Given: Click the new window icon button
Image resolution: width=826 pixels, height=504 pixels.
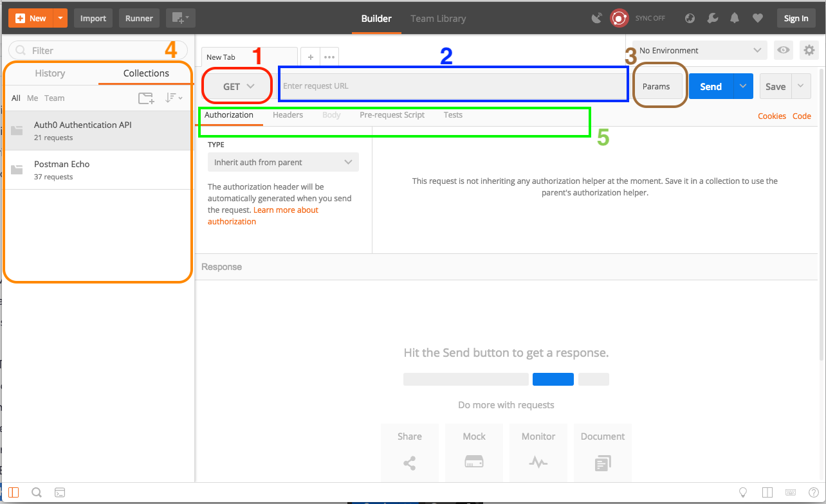Looking at the screenshot, I should pos(181,18).
